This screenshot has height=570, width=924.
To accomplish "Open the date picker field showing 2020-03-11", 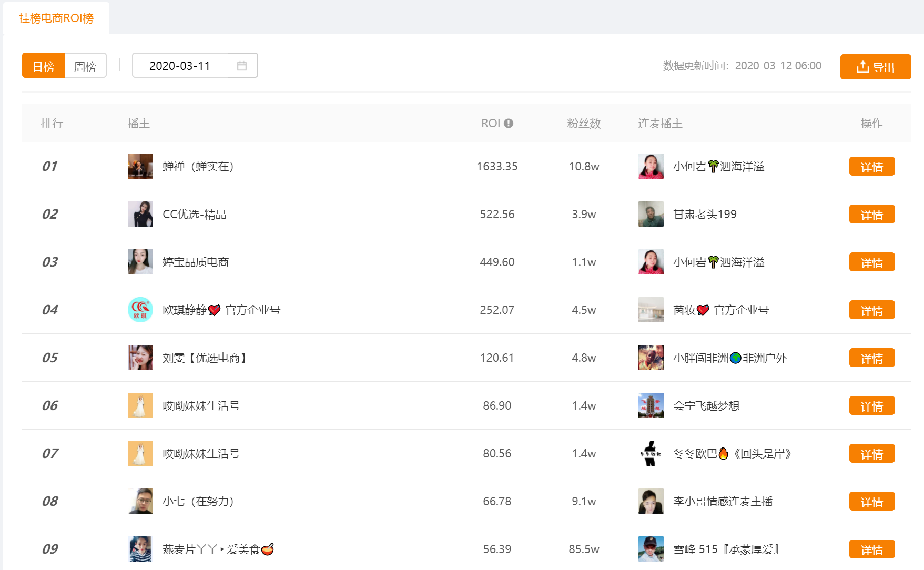I will point(195,66).
